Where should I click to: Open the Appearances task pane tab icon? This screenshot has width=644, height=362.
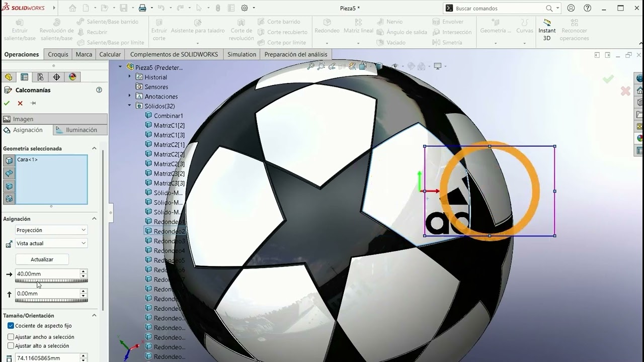pos(639,138)
